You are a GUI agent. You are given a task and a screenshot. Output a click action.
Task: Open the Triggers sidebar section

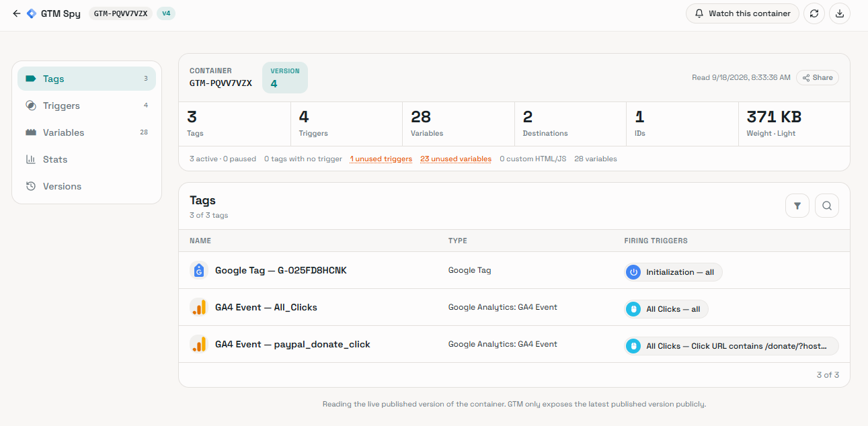click(87, 105)
